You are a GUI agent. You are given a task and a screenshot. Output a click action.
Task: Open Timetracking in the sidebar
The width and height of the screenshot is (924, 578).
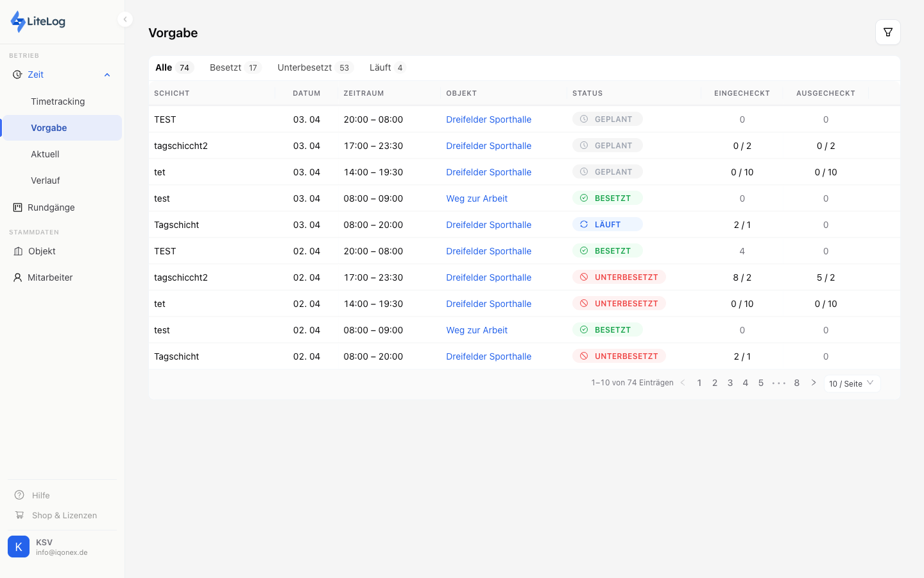(x=58, y=101)
